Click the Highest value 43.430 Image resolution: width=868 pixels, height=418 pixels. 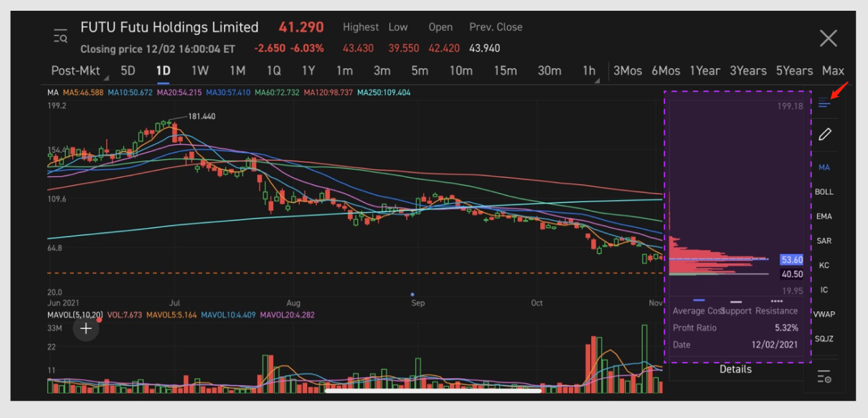(358, 48)
